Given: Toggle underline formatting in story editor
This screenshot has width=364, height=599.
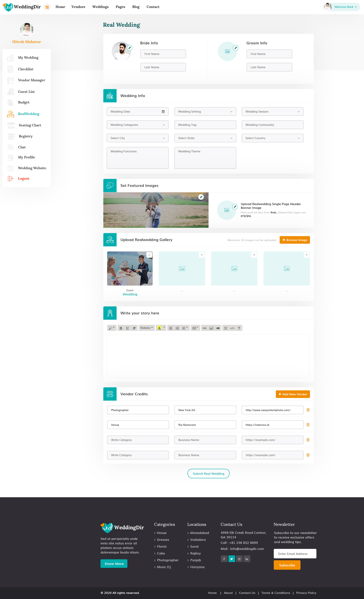Looking at the screenshot, I should pos(127,328).
